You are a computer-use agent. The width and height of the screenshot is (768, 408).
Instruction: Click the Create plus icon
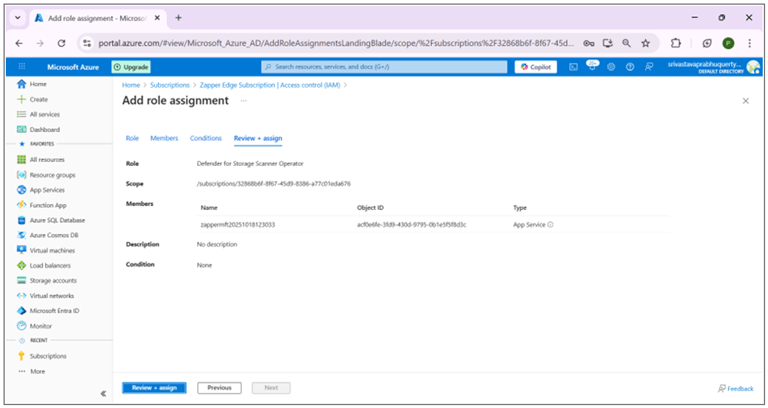22,99
